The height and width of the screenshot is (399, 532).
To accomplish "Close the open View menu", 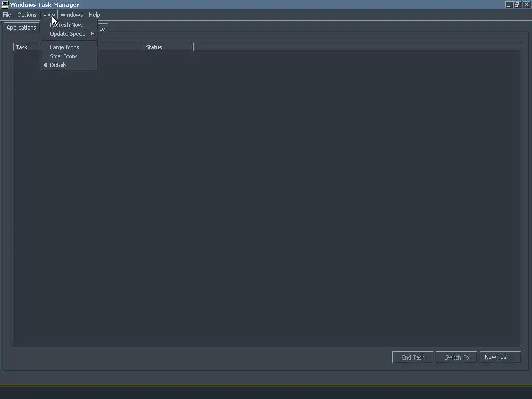I will (49, 15).
